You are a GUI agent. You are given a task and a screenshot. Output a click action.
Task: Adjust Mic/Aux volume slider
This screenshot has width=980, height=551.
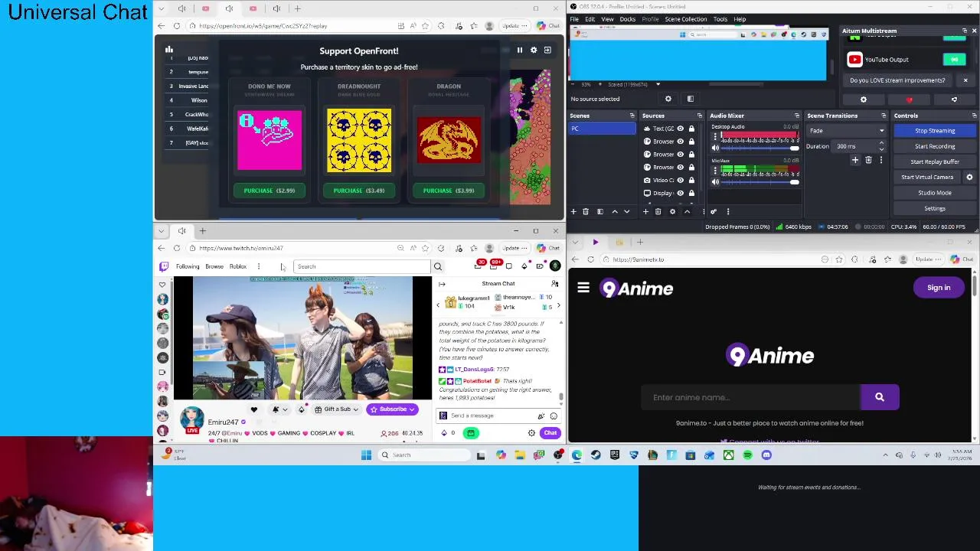[x=759, y=182]
